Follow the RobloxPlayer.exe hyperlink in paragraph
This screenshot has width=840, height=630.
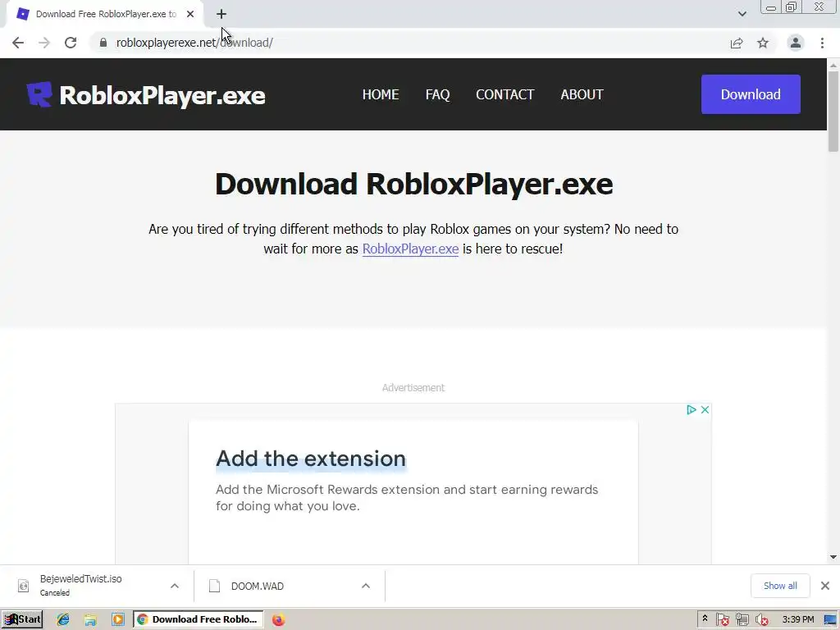coord(410,249)
